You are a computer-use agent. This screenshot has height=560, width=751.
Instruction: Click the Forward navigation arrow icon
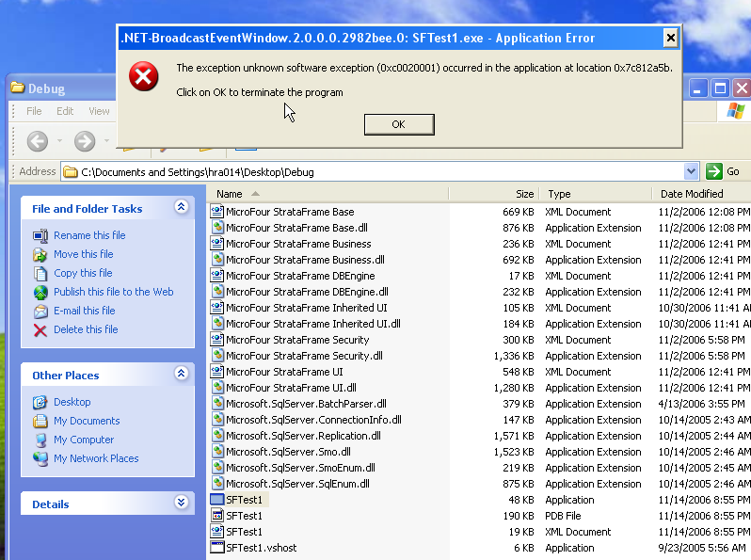(85, 141)
